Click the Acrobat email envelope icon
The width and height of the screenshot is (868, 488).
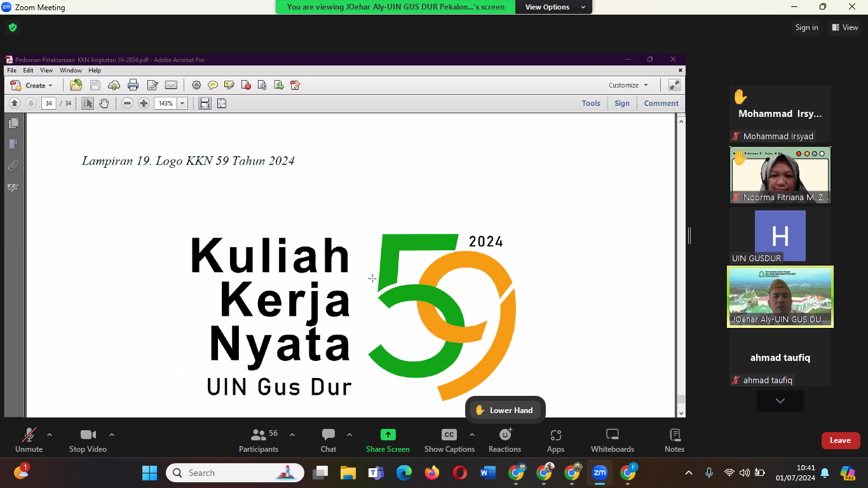pyautogui.click(x=171, y=85)
